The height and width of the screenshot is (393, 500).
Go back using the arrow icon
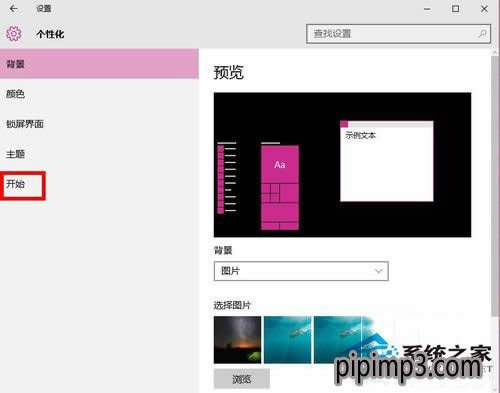coord(14,8)
